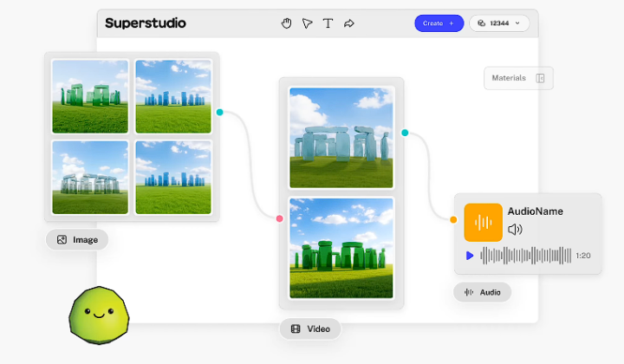Play the AudioName audio clip

[470, 256]
